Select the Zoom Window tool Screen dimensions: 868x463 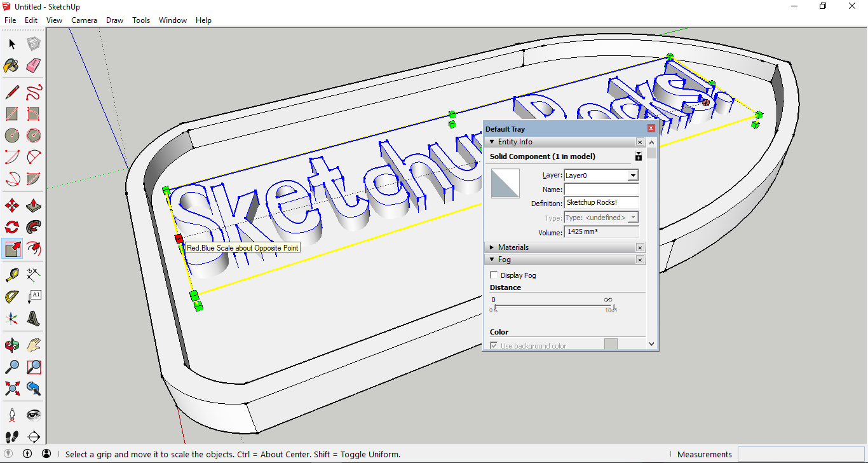point(34,367)
